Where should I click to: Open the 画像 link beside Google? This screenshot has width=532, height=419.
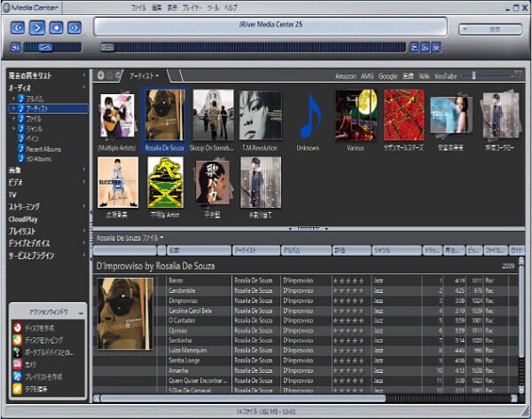pos(408,76)
